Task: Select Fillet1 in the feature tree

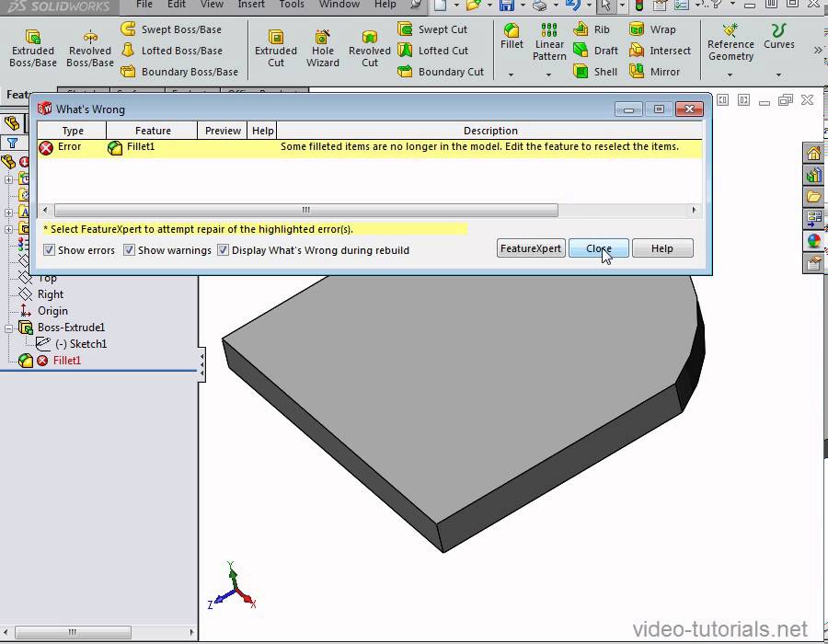Action: coord(66,361)
